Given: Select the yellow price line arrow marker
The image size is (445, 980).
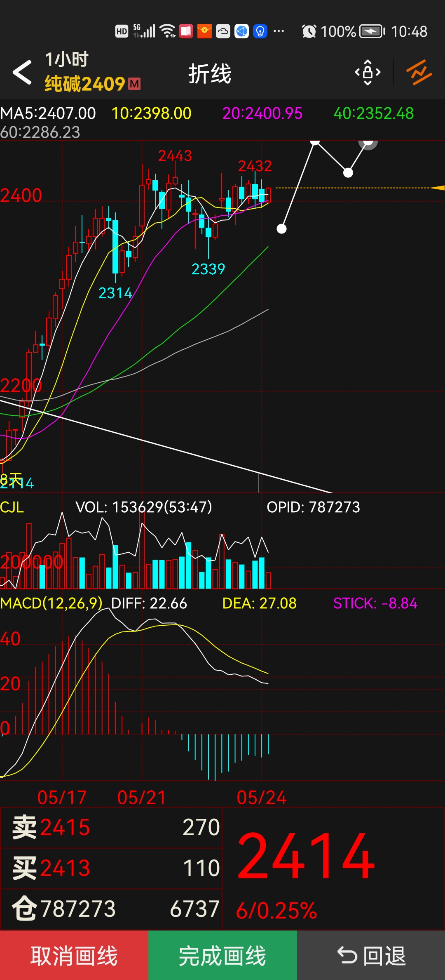Looking at the screenshot, I should click(x=437, y=188).
